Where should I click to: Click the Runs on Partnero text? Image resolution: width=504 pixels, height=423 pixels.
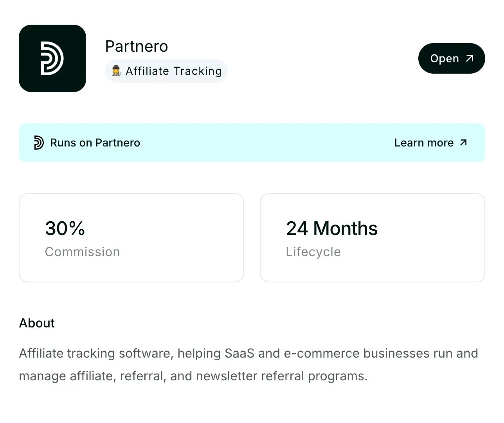(x=95, y=143)
